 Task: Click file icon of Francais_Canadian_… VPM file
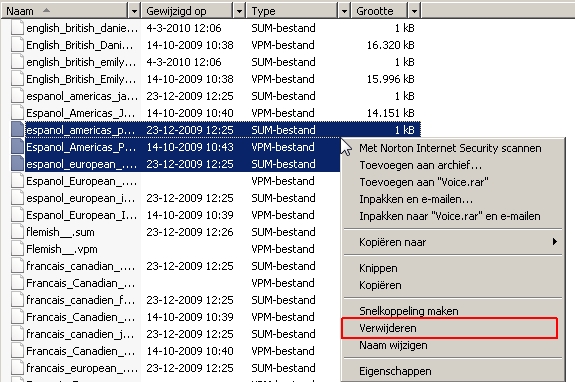[17, 283]
